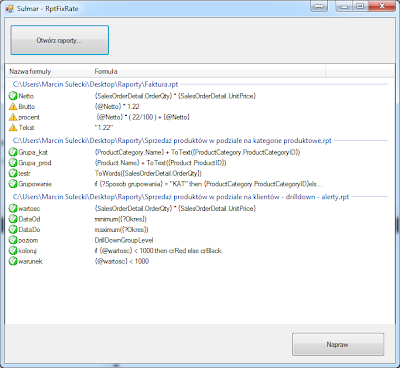This screenshot has height=368, width=400.
Task: Click the green check icon beside Grupowanie
Action: pos(13,184)
